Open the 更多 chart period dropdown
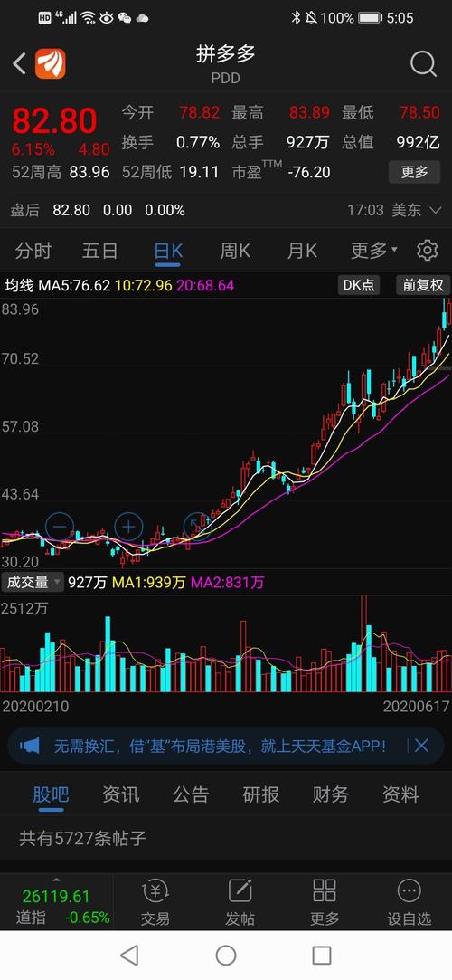Screen dimensions: 452x980 tap(374, 251)
